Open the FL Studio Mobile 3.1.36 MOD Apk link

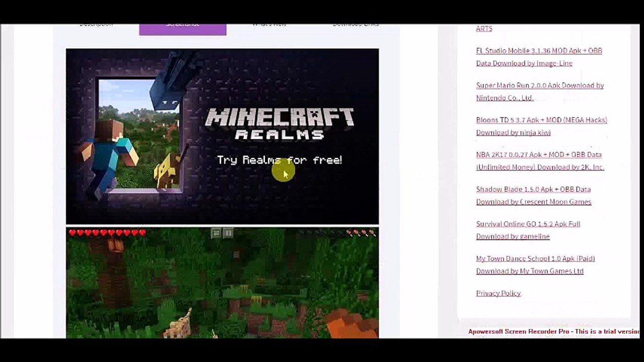pyautogui.click(x=539, y=57)
